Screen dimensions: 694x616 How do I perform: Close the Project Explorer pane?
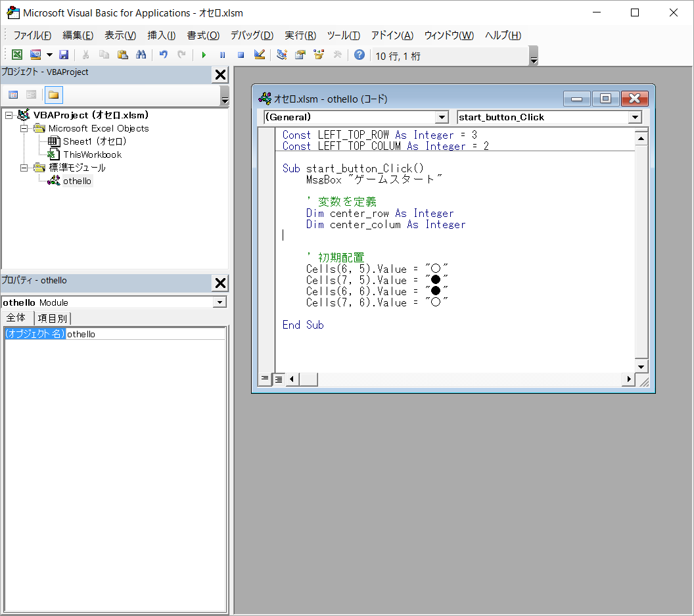pyautogui.click(x=220, y=75)
